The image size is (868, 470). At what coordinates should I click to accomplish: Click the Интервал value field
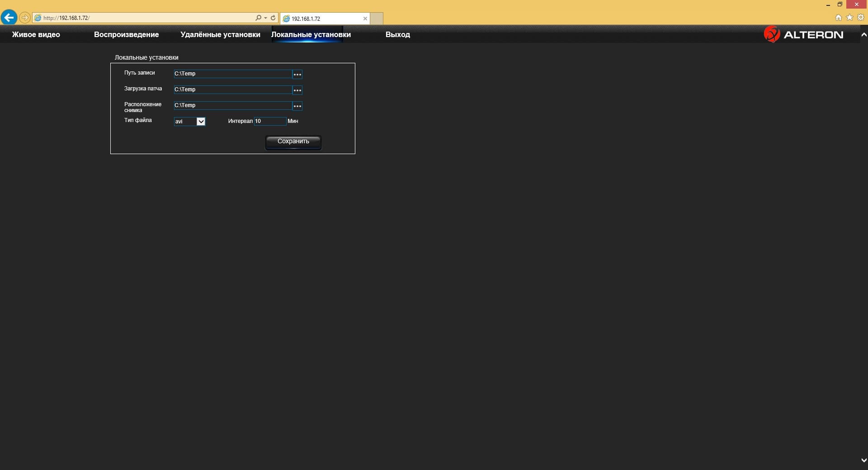point(270,121)
